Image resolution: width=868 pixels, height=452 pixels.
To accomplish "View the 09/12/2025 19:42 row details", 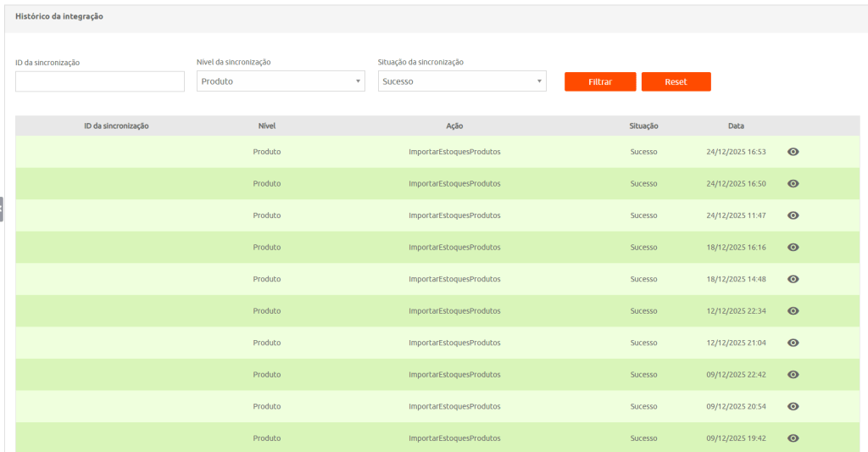I will (793, 438).
